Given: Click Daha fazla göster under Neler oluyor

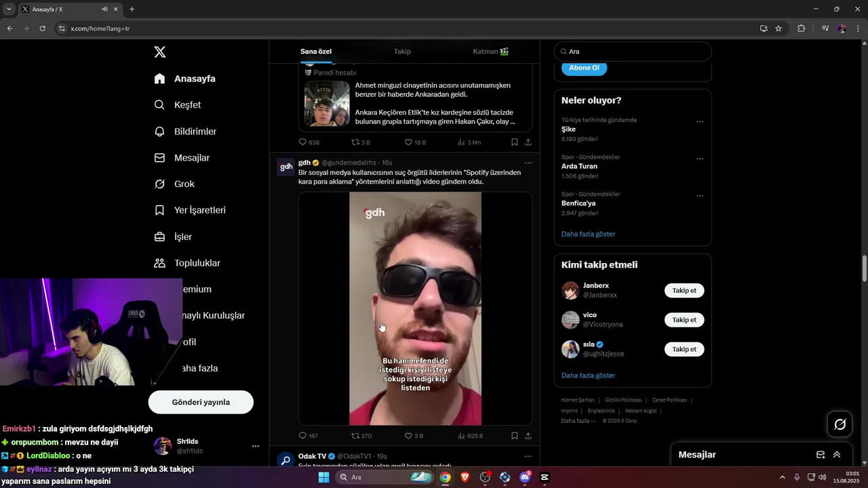Looking at the screenshot, I should (x=588, y=234).
